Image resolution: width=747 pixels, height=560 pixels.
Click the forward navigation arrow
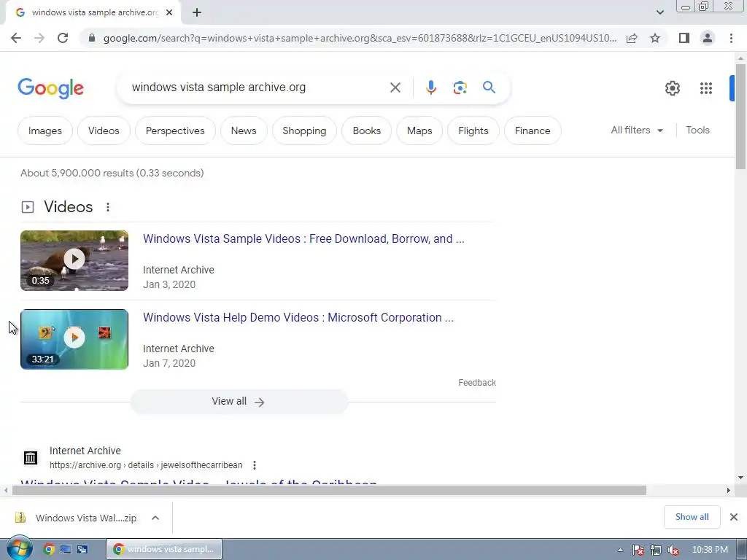(39, 38)
